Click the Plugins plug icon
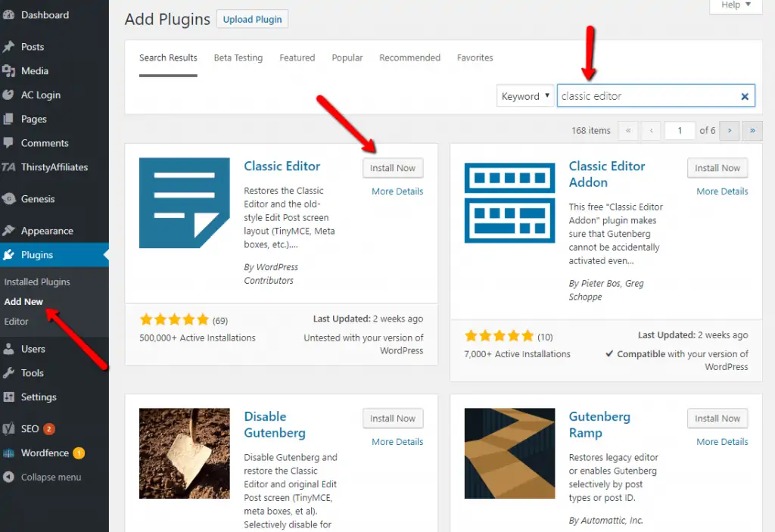Screen dimensions: 775x532 click(x=8, y=254)
